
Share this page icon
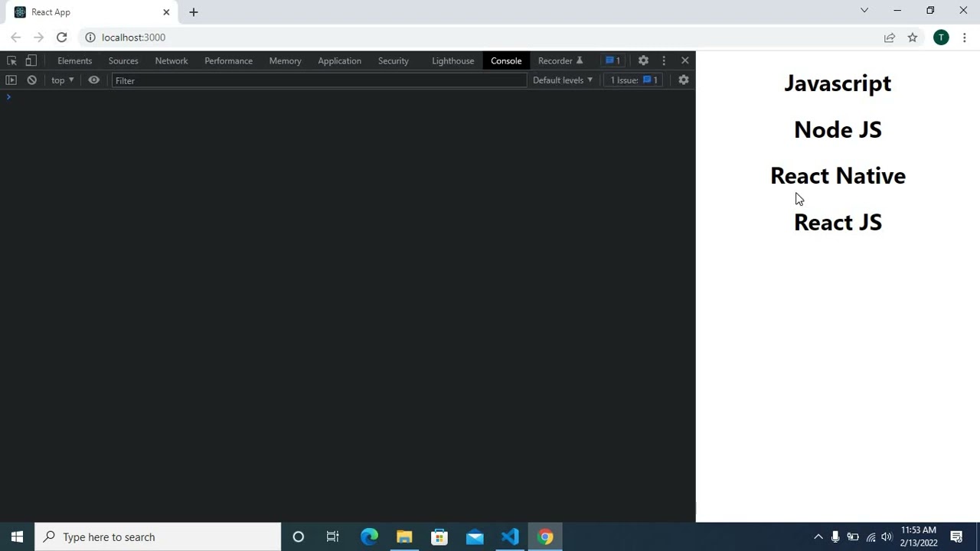tap(890, 37)
